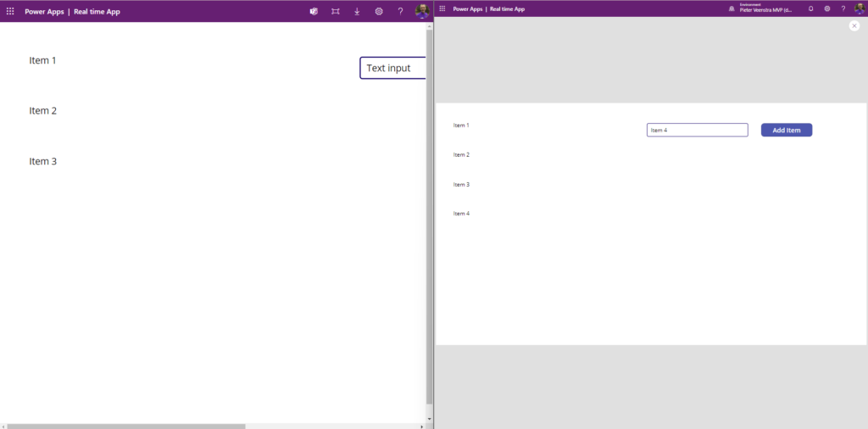Select 'Item 3' in right window list

[461, 184]
